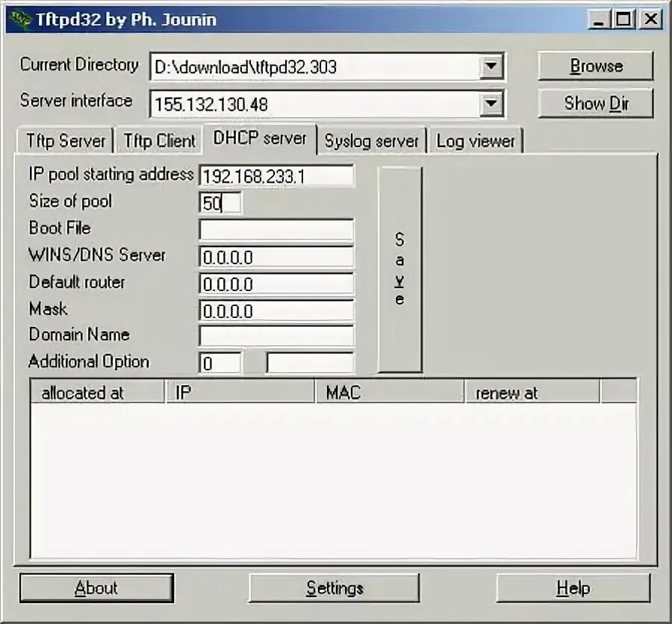Click the Show Dir button
This screenshot has width=672, height=624.
pyautogui.click(x=596, y=103)
